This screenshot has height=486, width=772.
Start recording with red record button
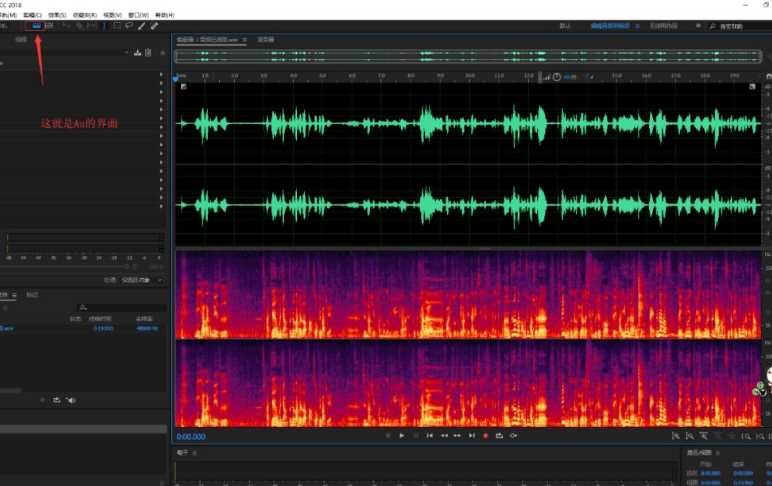coord(485,436)
